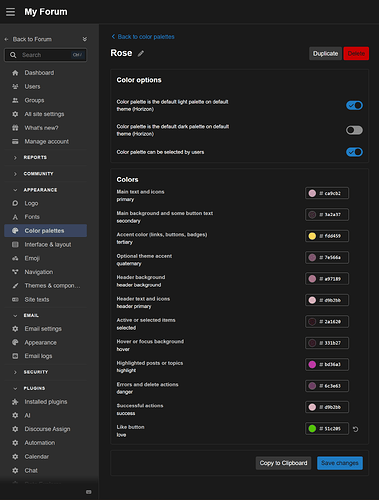Open tertiary yellow accent color swatch

pyautogui.click(x=312, y=236)
